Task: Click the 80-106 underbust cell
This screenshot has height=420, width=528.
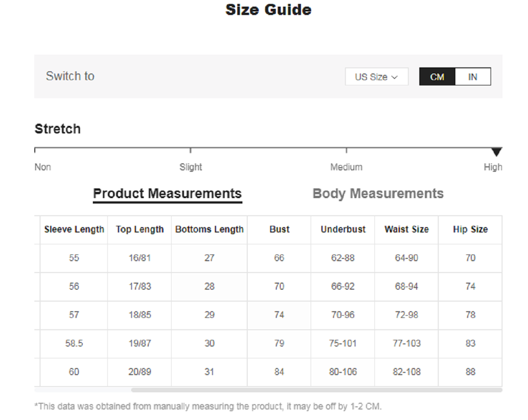Action: point(343,372)
